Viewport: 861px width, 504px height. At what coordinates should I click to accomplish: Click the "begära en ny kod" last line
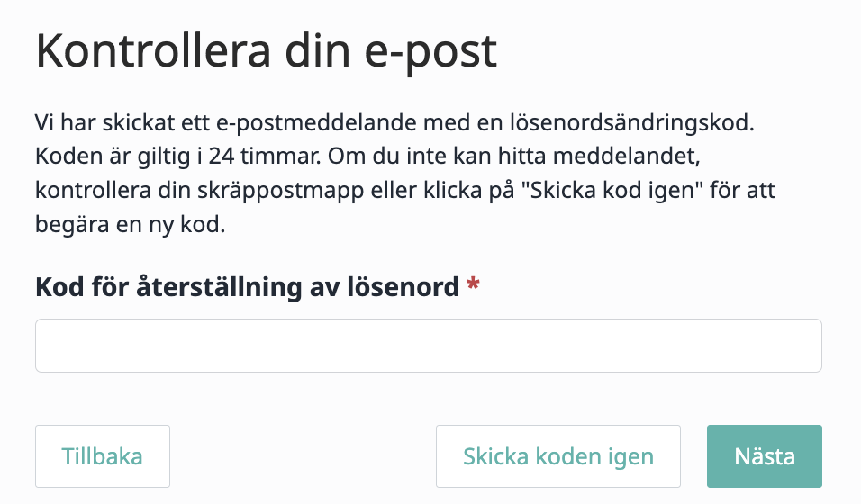coord(130,225)
